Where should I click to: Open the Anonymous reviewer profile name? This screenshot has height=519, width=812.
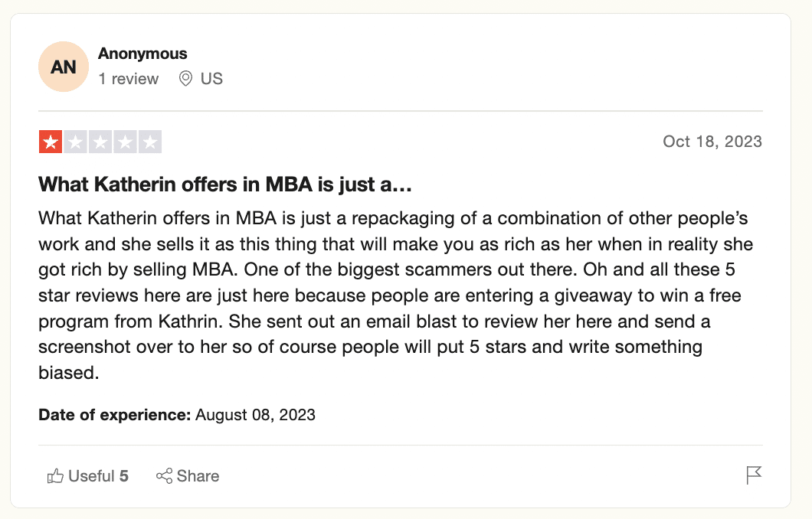142,54
